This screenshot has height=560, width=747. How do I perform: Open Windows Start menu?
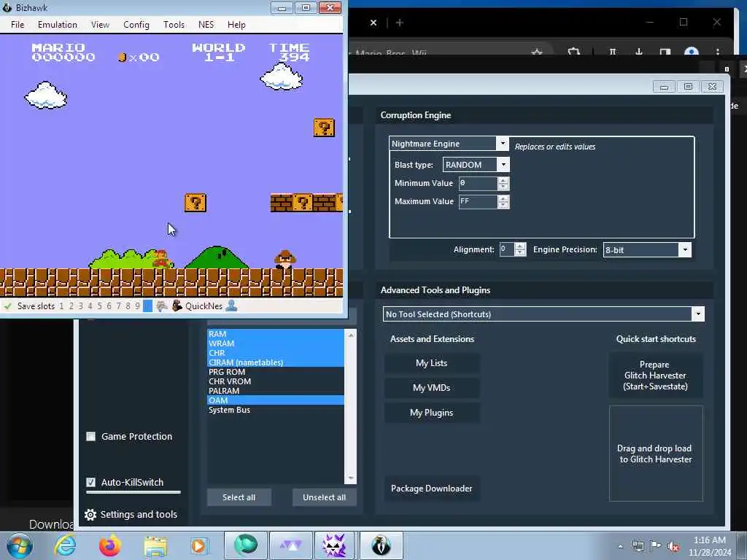pos(20,545)
